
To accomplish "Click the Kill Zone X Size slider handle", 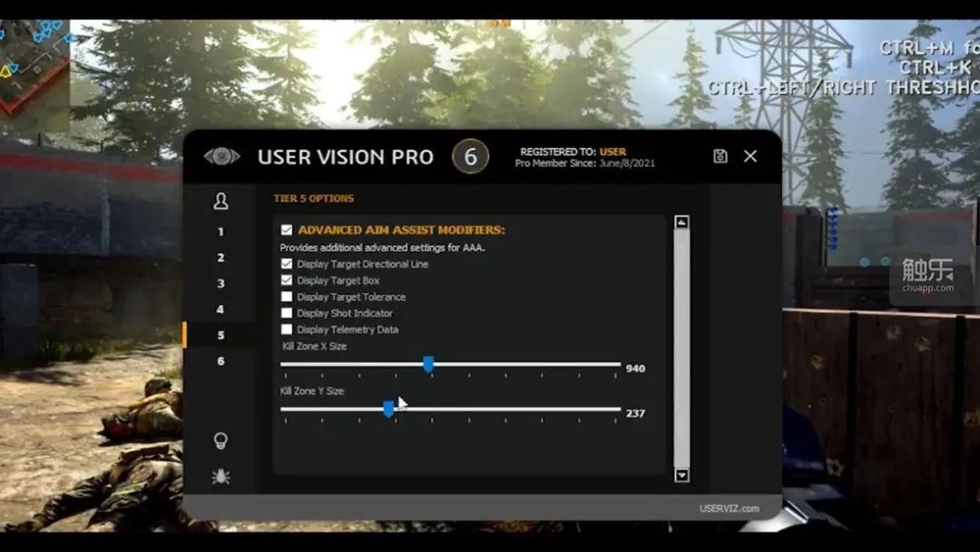I will point(428,364).
